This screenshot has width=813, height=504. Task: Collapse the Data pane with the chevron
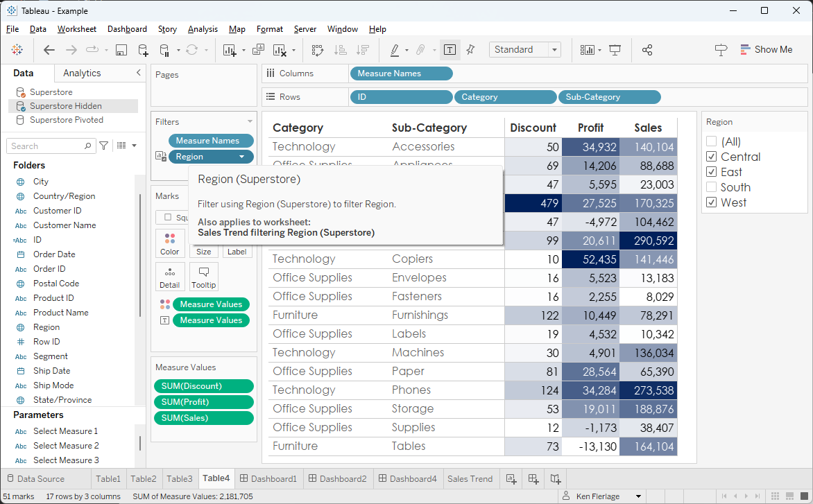[x=139, y=73]
